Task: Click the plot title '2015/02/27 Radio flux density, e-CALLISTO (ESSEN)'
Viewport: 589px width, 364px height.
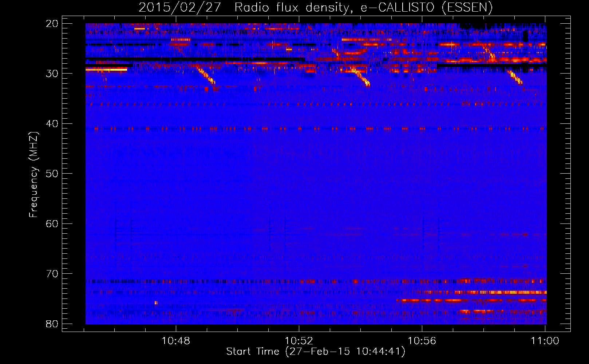Action: (x=316, y=7)
